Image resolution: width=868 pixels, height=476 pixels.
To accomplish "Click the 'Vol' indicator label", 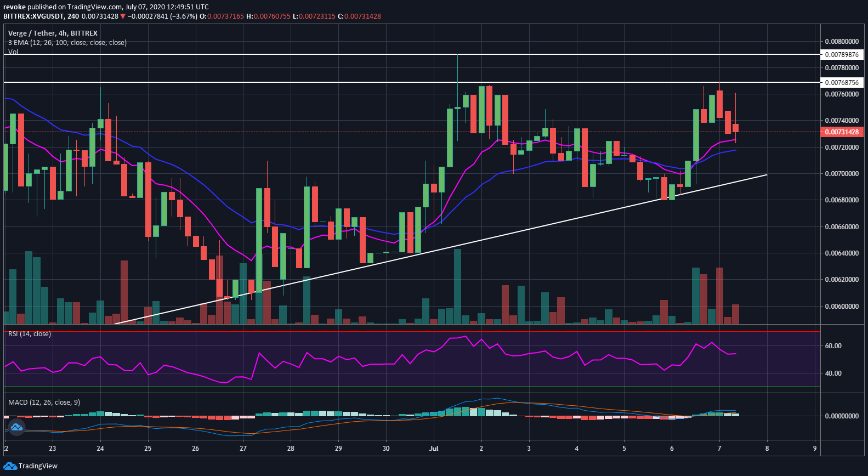I will [13, 52].
